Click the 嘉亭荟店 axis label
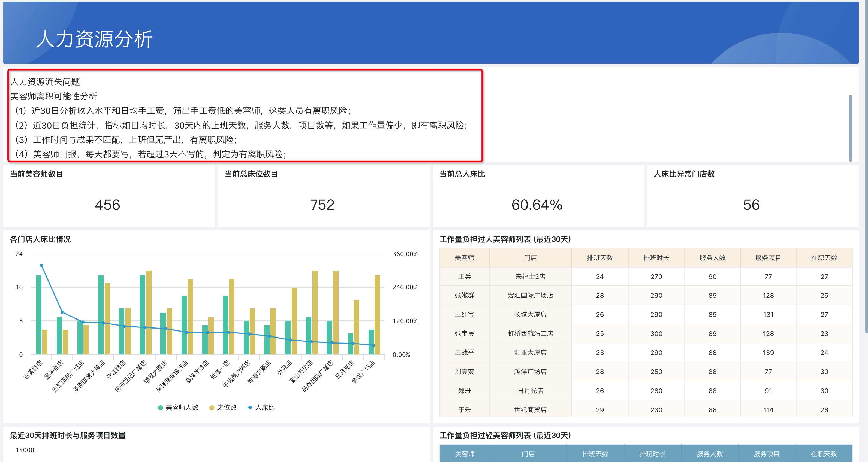 54,370
